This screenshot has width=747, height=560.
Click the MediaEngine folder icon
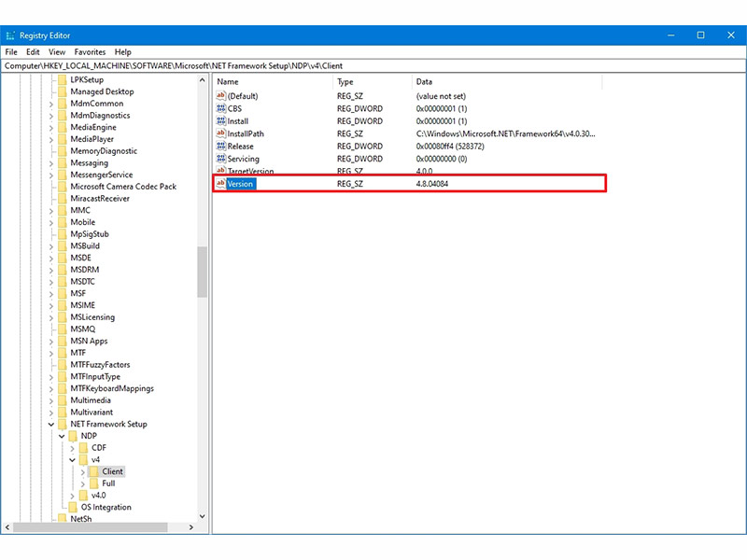[x=63, y=127]
